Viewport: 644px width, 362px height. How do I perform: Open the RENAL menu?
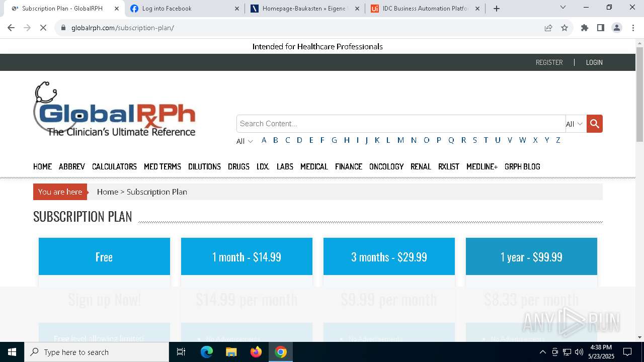[421, 166]
